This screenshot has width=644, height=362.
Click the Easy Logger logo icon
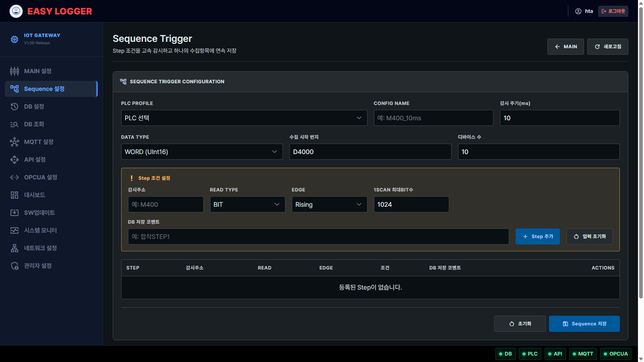click(16, 11)
